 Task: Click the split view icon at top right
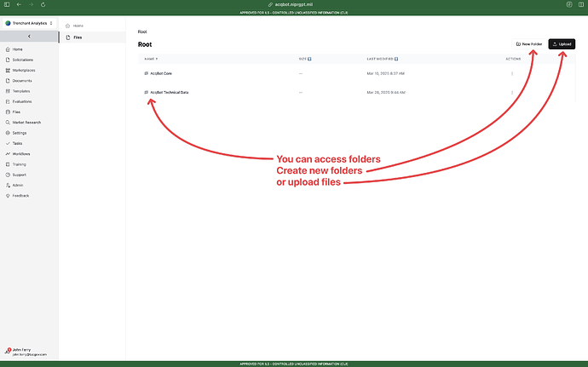(x=581, y=4)
